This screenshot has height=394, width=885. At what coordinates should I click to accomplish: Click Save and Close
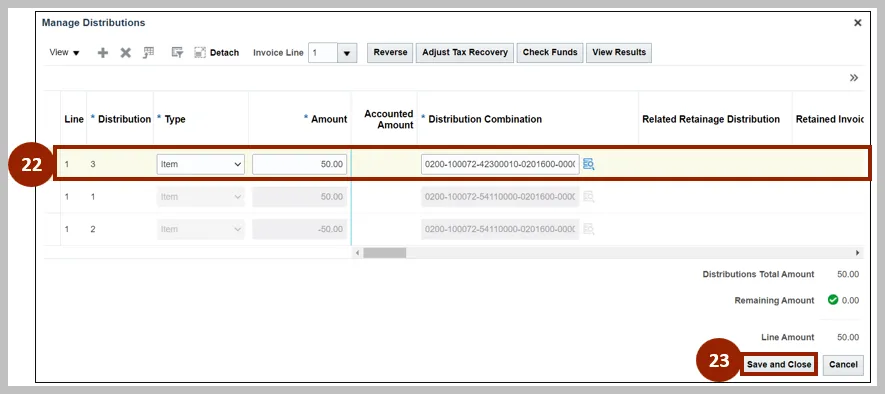coord(779,365)
